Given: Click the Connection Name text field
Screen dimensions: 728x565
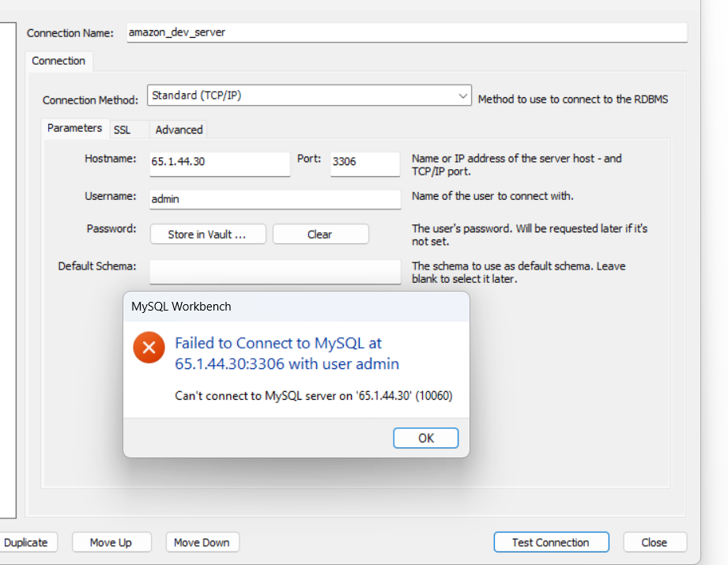Looking at the screenshot, I should tap(405, 32).
